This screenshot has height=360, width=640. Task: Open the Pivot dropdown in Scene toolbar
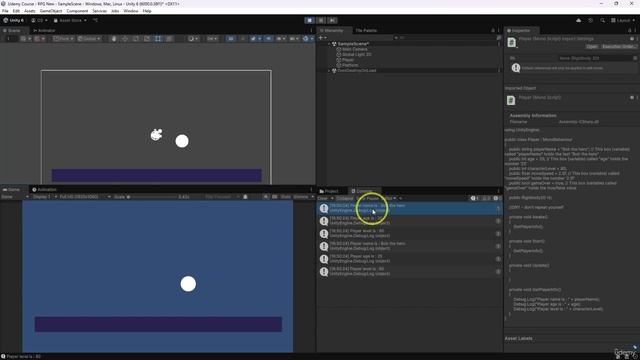pos(63,39)
